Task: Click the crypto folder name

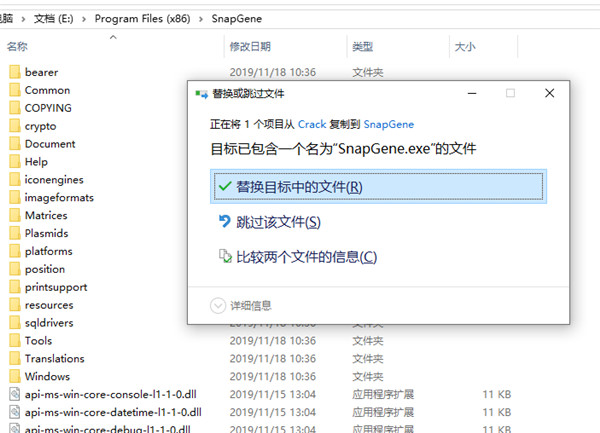Action: [x=40, y=126]
